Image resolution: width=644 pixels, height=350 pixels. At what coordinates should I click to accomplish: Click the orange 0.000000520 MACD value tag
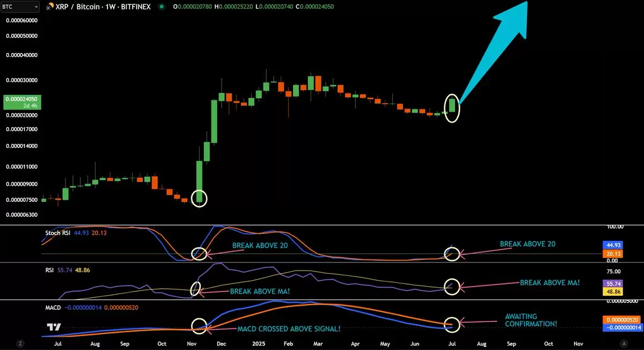621,319
